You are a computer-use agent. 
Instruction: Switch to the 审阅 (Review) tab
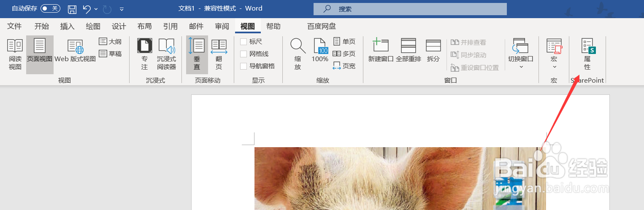pos(222,26)
